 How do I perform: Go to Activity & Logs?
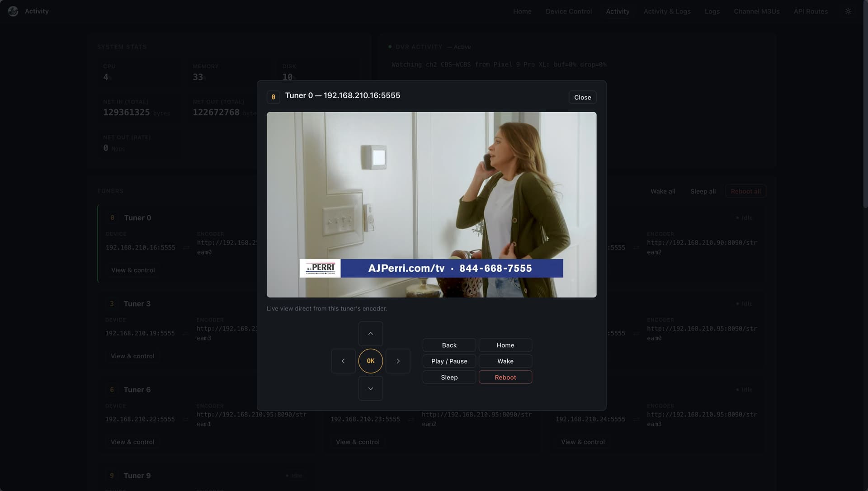pos(667,11)
